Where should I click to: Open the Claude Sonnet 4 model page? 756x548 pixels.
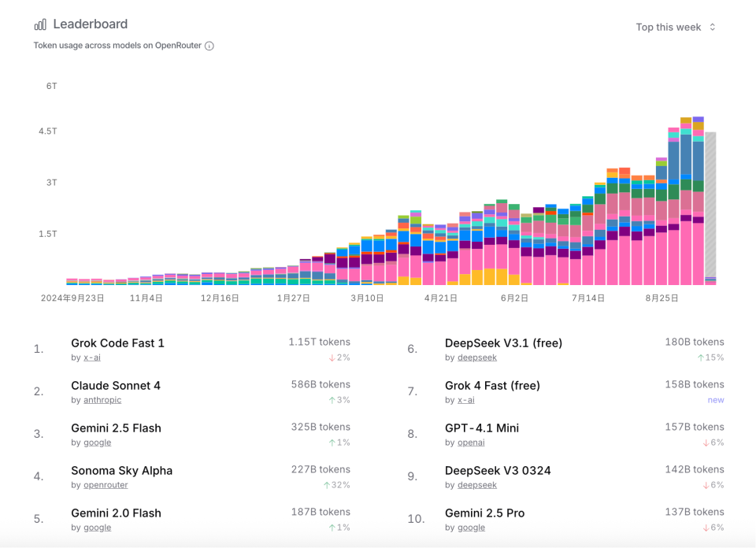(x=116, y=386)
